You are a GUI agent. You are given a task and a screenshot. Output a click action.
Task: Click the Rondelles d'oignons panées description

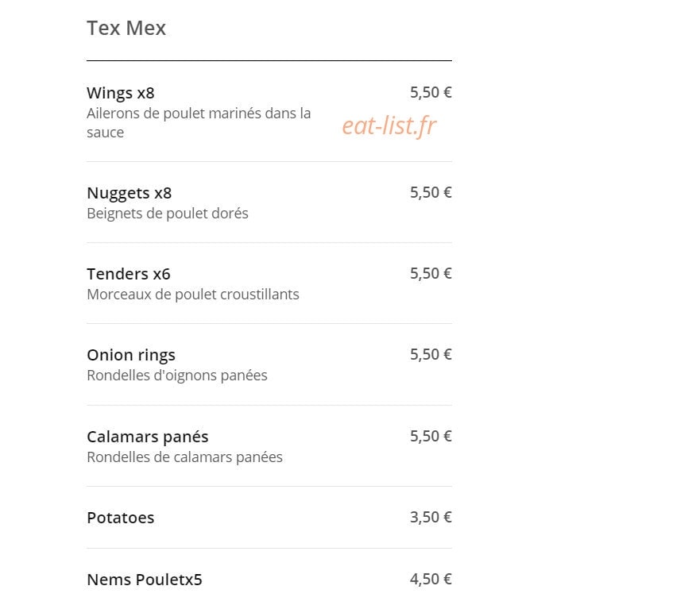click(x=176, y=376)
